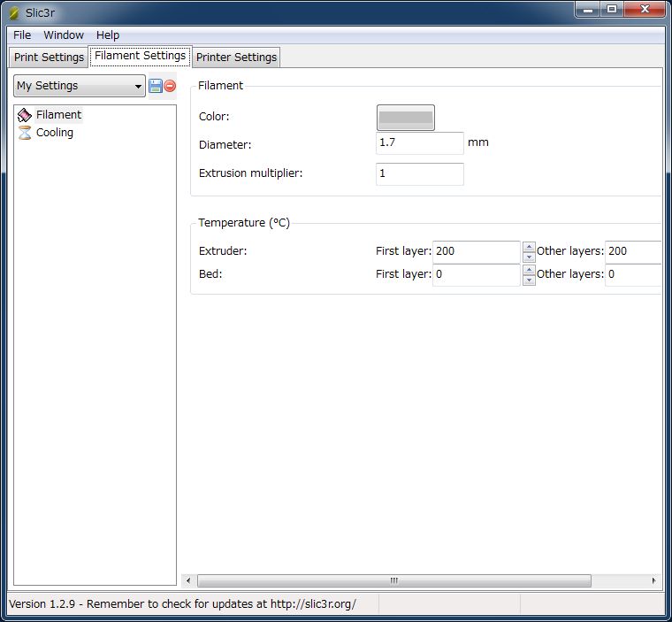The height and width of the screenshot is (622, 672).
Task: Maximize the Slic3r window
Action: pyautogui.click(x=612, y=10)
